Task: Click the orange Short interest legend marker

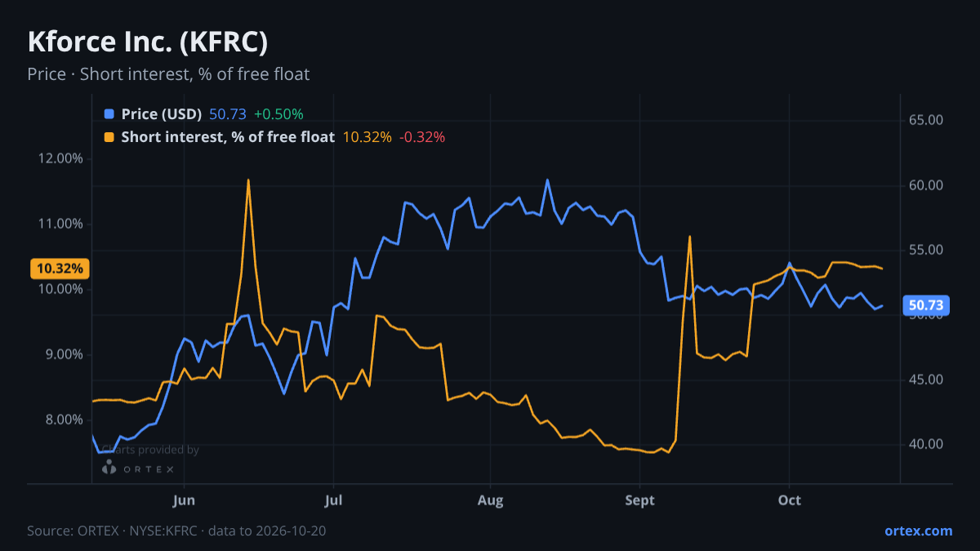Action: (x=109, y=137)
